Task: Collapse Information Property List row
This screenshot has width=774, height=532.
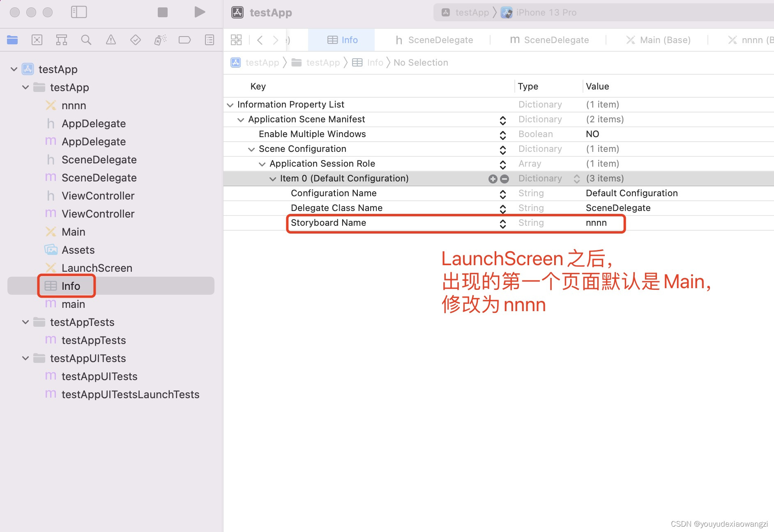Action: (230, 105)
